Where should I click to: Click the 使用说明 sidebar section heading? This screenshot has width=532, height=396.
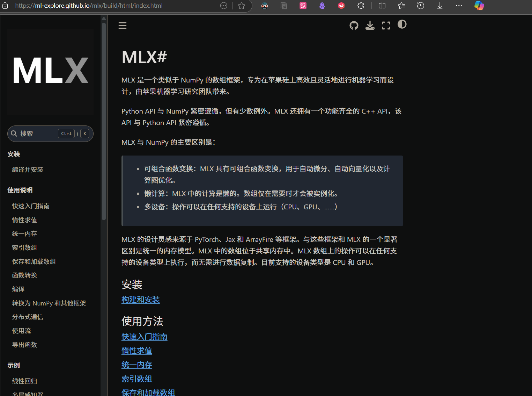tap(20, 190)
